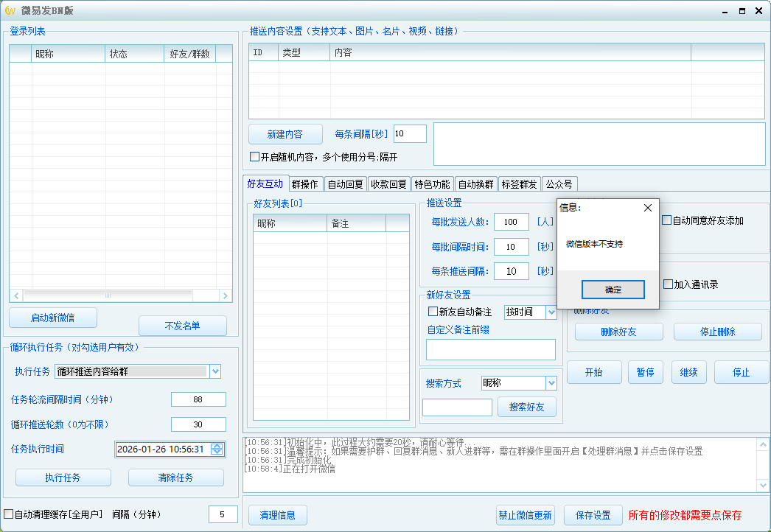
Task: Click the 微易发 app icon in the title bar
Action: (x=10, y=10)
